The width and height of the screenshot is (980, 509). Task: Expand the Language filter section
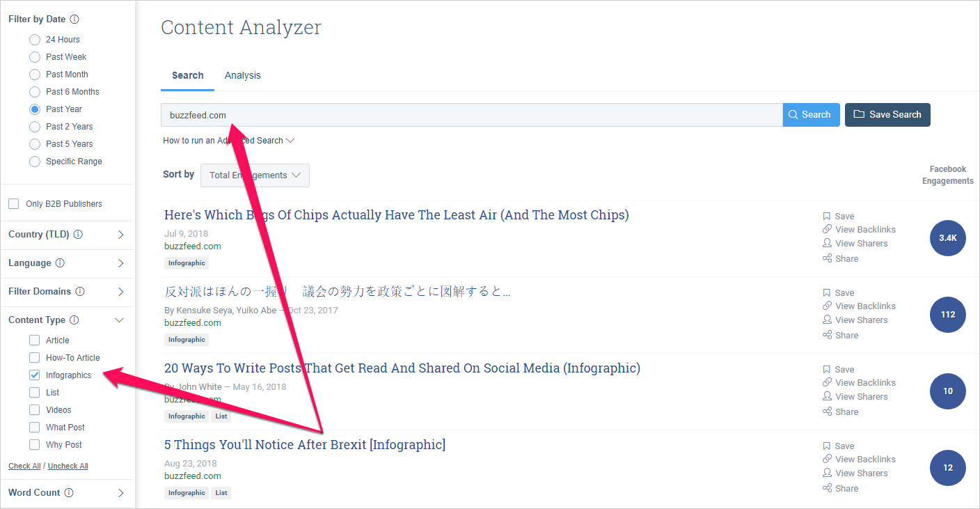click(120, 263)
